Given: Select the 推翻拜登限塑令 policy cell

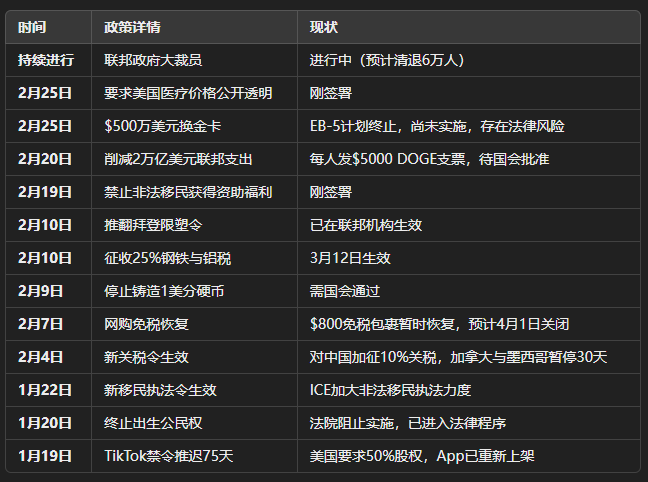Looking at the screenshot, I should 160,225.
